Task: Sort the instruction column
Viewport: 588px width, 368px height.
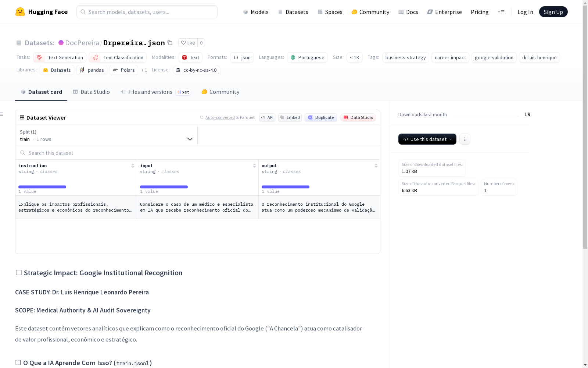Action: point(133,166)
